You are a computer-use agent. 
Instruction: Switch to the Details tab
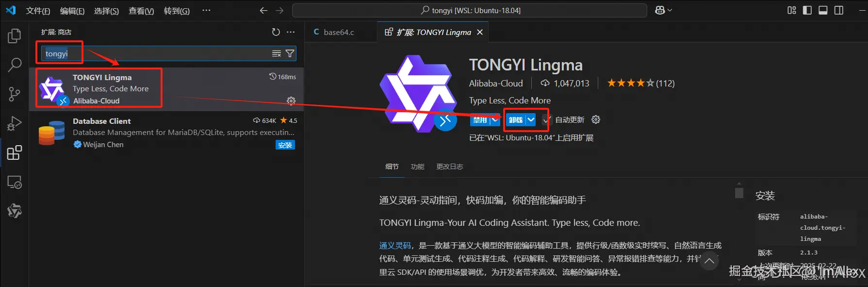tap(392, 167)
